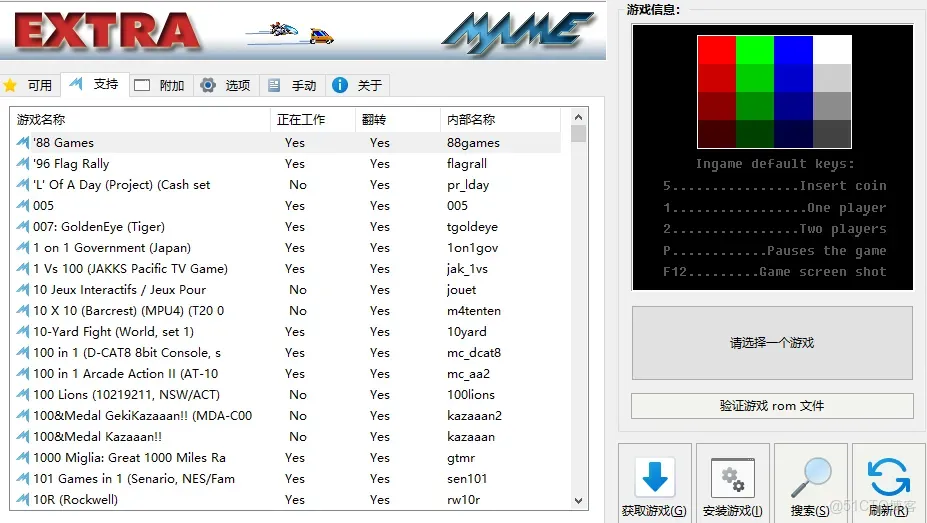Click internal name kazaaan2 cell
The height and width of the screenshot is (523, 927).
(474, 415)
